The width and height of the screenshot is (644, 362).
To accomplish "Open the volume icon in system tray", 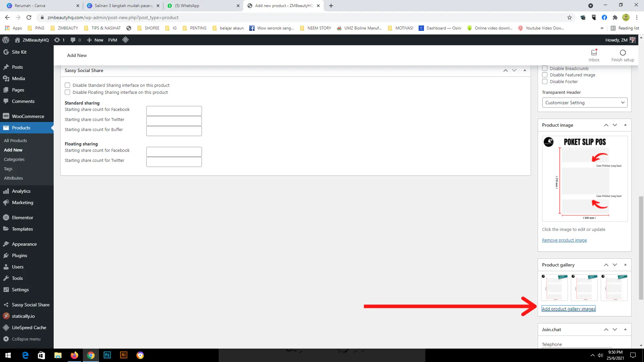I will 600,355.
